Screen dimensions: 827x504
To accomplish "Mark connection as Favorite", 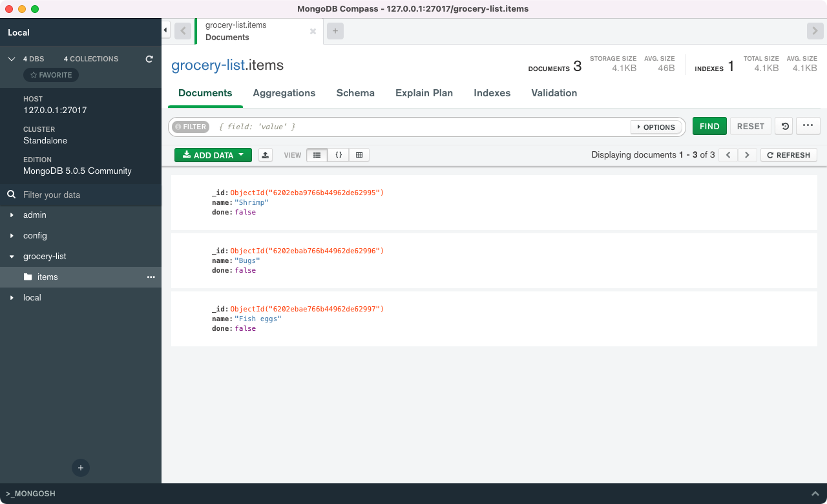I will coord(51,75).
